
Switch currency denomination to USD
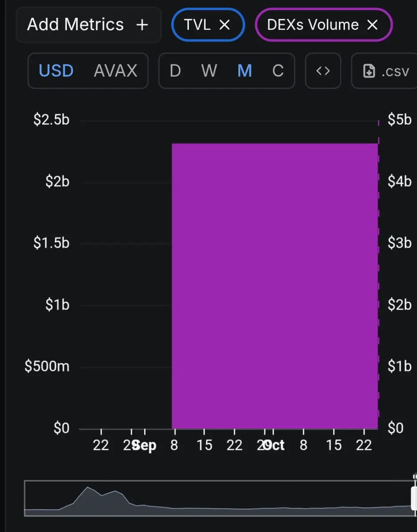(x=56, y=71)
